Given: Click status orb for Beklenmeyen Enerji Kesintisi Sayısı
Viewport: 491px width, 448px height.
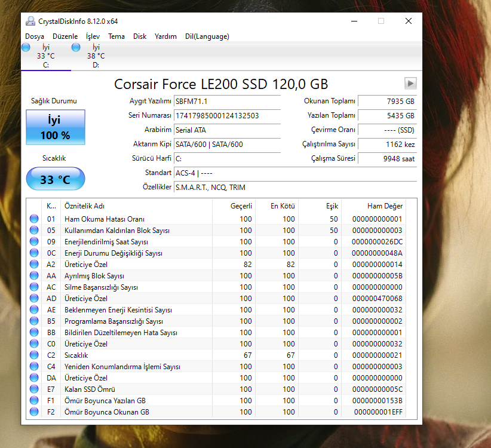Looking at the screenshot, I should coord(34,309).
